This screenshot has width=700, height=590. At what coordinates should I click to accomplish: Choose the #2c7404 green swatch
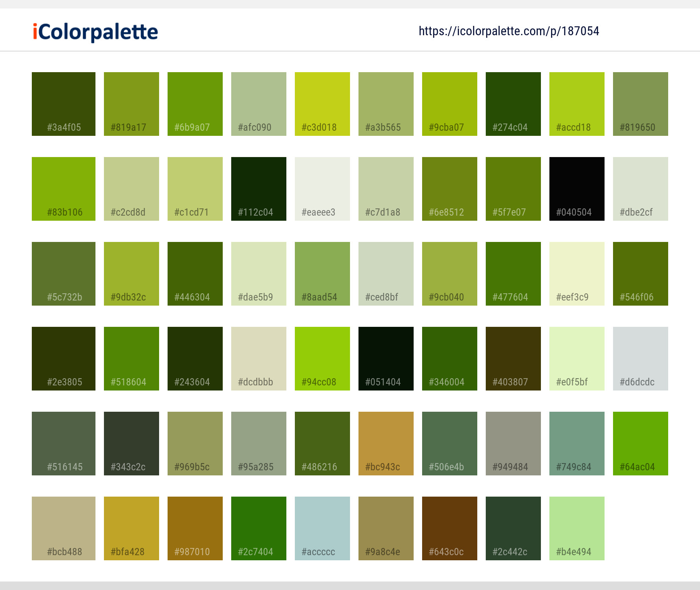coord(259,528)
